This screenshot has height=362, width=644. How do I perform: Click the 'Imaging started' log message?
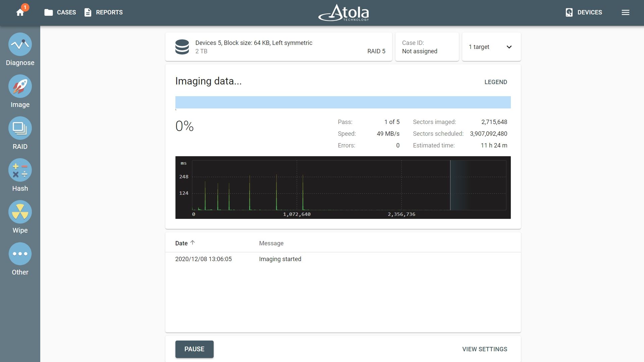(x=280, y=259)
